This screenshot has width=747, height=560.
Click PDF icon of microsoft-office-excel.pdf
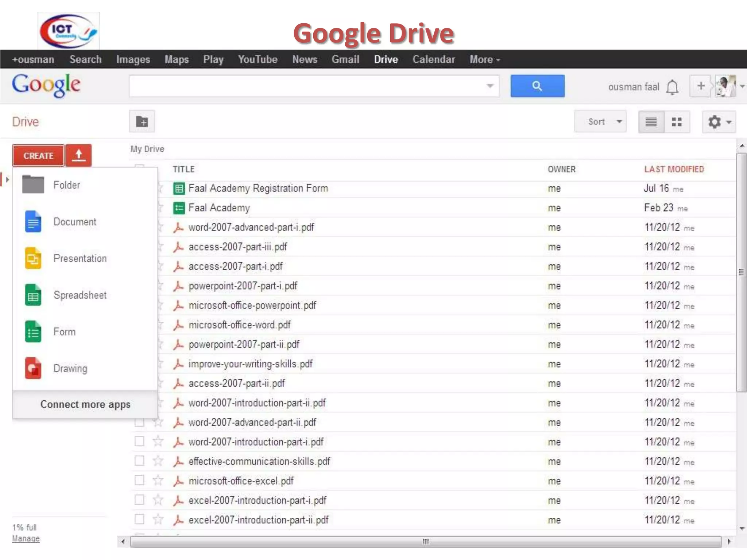[x=178, y=481]
